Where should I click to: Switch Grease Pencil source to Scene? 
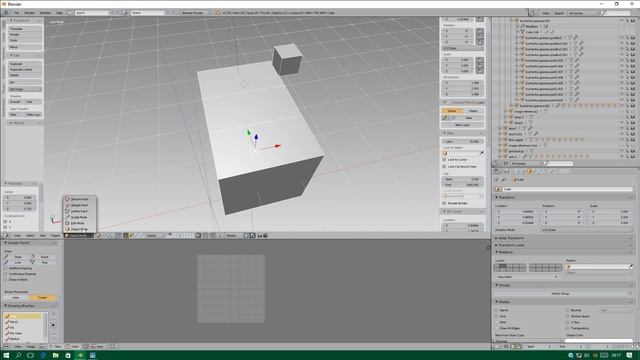[451, 111]
